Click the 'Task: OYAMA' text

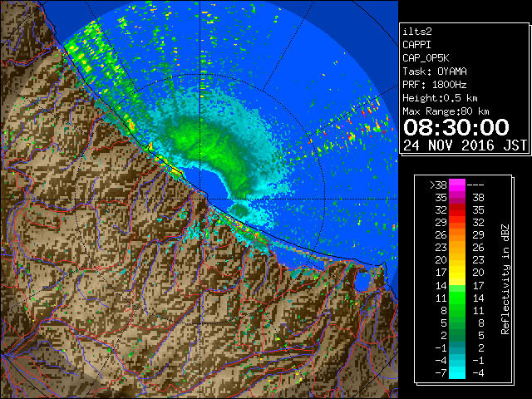tap(435, 71)
